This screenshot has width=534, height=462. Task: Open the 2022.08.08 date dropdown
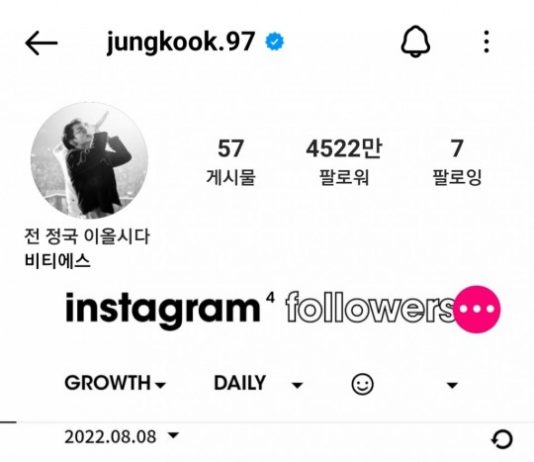[122, 436]
